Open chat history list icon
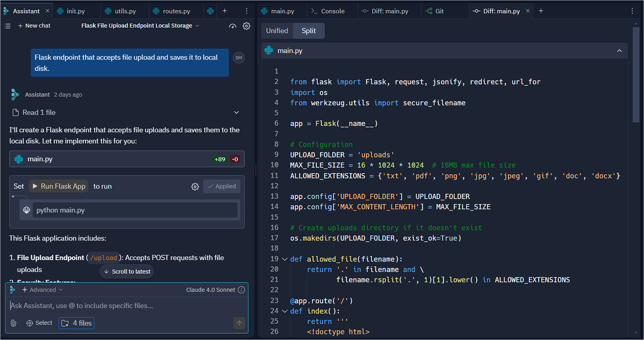Screen dimensions: 644x340 pyautogui.click(x=7, y=26)
